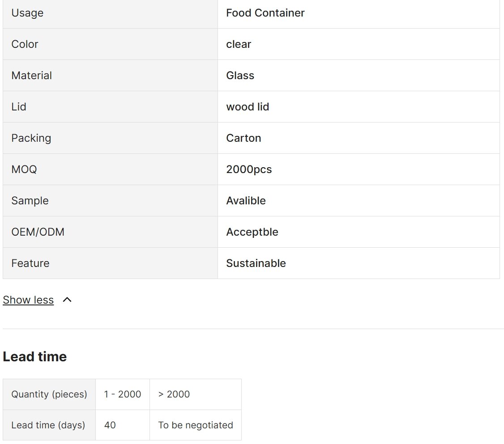Select the Glass material value
Viewport: 504px width, 444px height.
point(240,76)
